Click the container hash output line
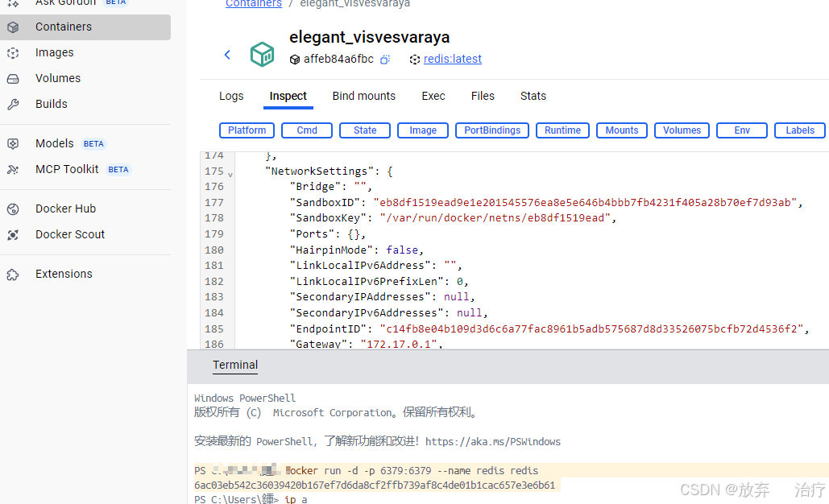 click(375, 485)
